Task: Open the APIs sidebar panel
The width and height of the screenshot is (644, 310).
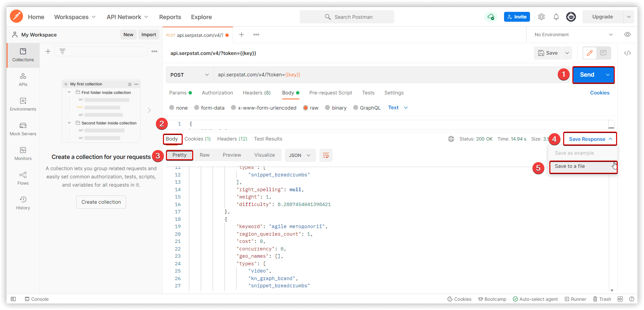Action: [x=23, y=80]
